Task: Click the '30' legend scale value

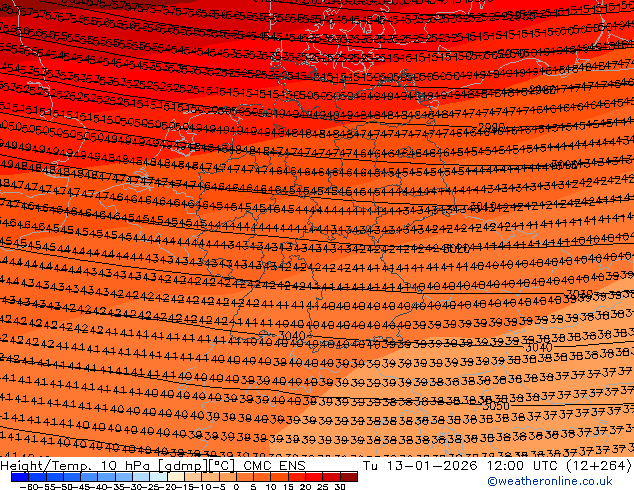Action: (x=340, y=487)
